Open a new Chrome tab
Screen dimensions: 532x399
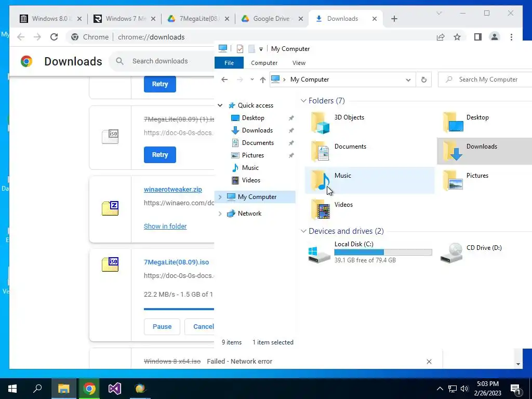tap(394, 19)
